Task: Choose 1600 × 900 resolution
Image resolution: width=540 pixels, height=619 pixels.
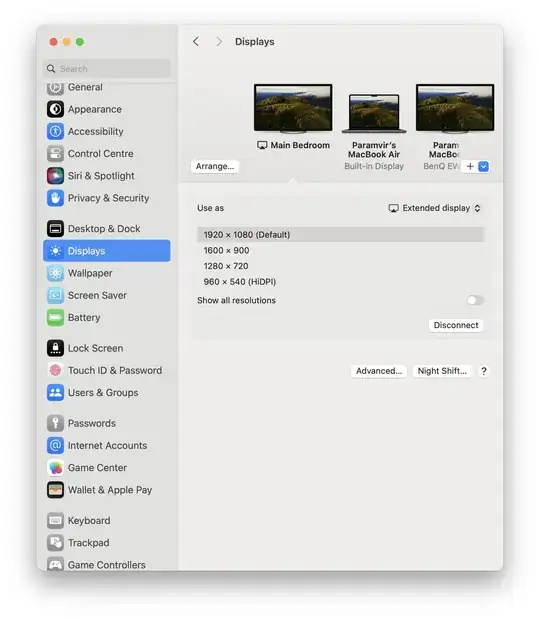Action: coord(341,250)
